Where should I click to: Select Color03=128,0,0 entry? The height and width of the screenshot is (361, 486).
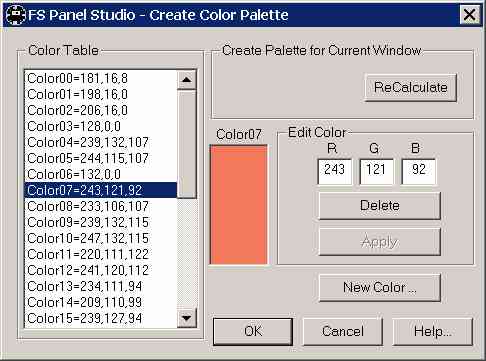(x=101, y=126)
